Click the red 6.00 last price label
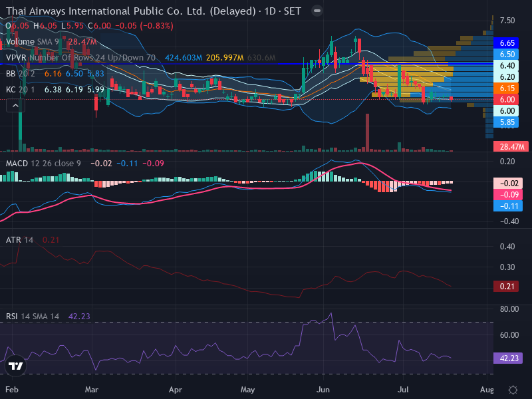This screenshot has width=532, height=399. pos(506,99)
